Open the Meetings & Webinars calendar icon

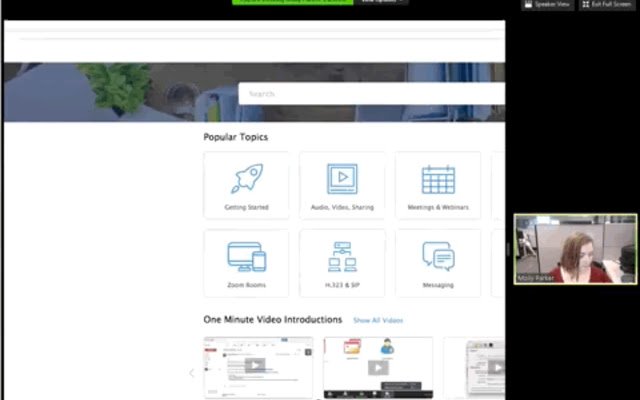(438, 179)
